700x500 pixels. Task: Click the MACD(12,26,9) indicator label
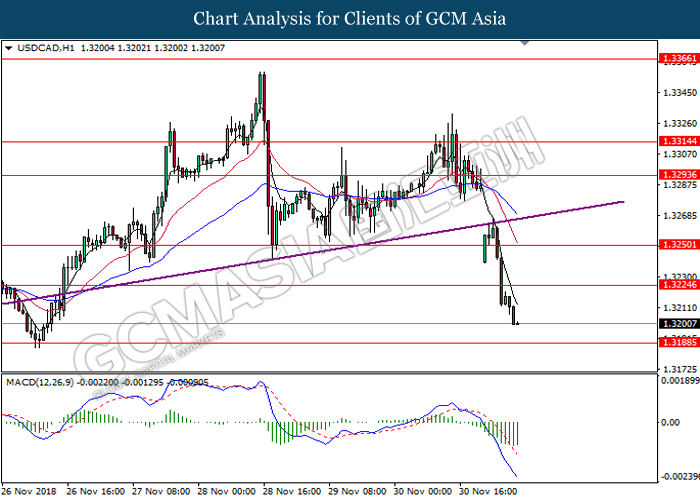pos(40,383)
